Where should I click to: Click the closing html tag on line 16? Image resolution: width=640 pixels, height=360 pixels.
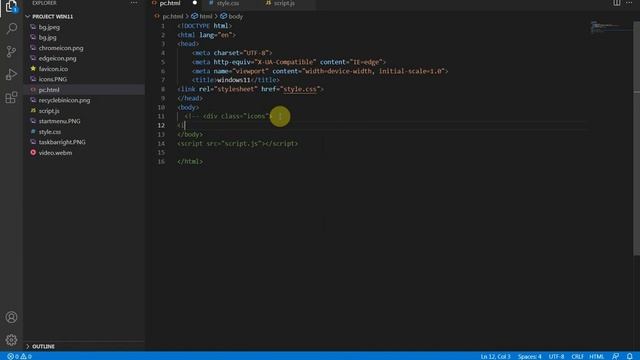point(190,161)
